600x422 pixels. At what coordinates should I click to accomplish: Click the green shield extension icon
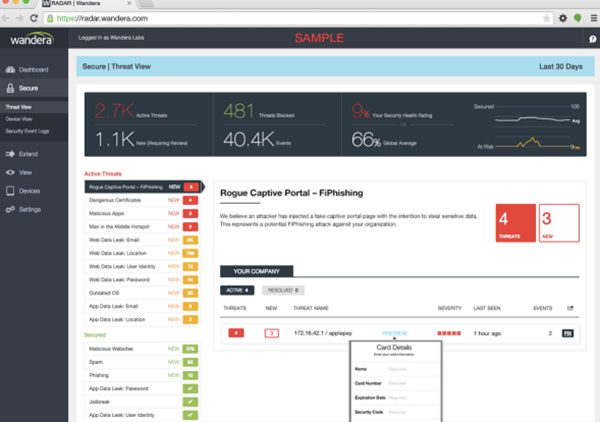[x=578, y=18]
